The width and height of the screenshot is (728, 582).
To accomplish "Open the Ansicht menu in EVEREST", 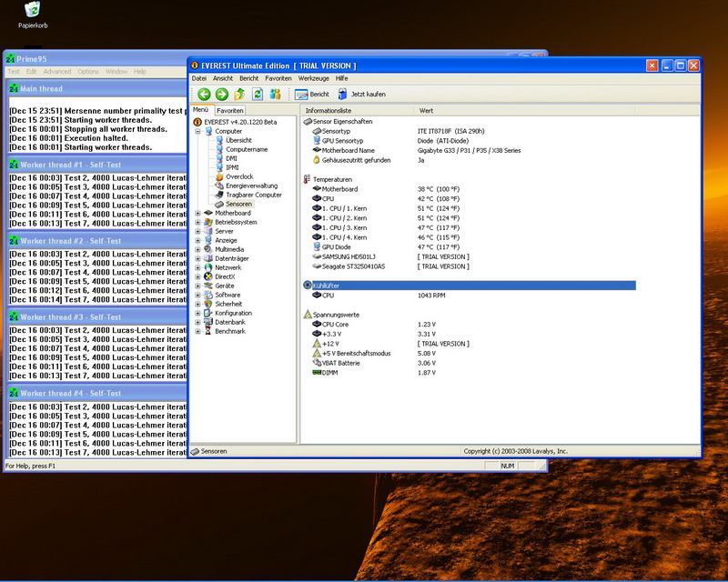I will tap(223, 78).
